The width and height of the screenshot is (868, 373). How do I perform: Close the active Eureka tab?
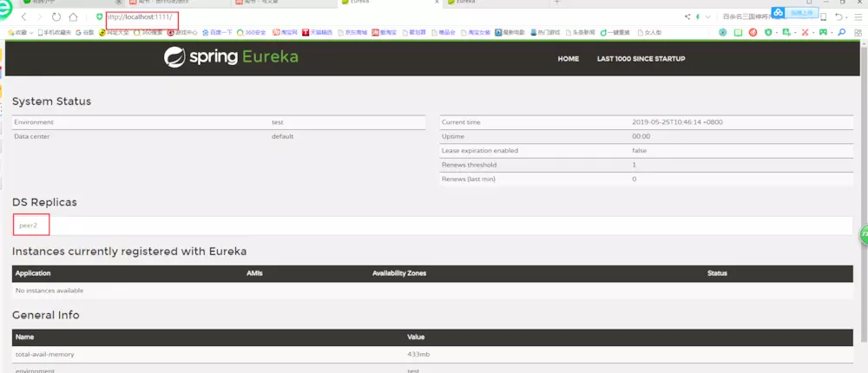[437, 3]
